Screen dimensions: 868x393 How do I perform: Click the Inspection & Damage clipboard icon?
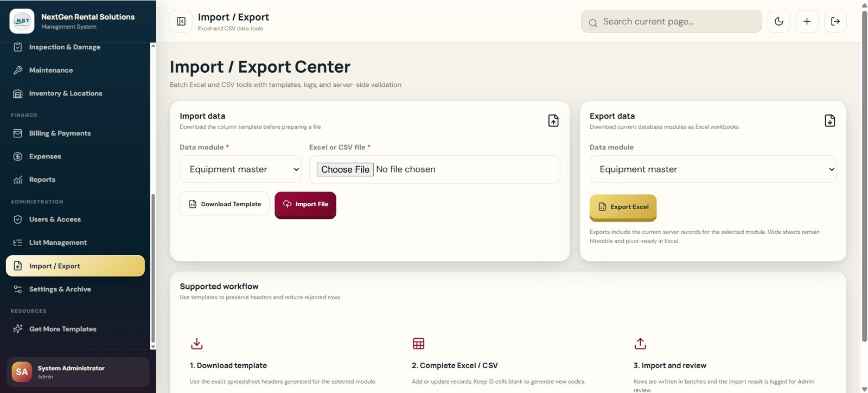[x=18, y=47]
